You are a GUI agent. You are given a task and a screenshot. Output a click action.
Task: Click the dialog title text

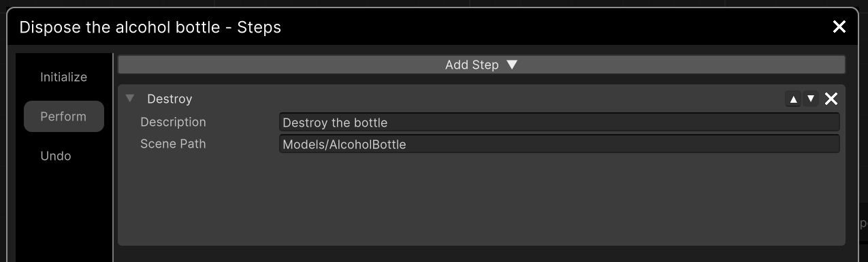pos(150,27)
